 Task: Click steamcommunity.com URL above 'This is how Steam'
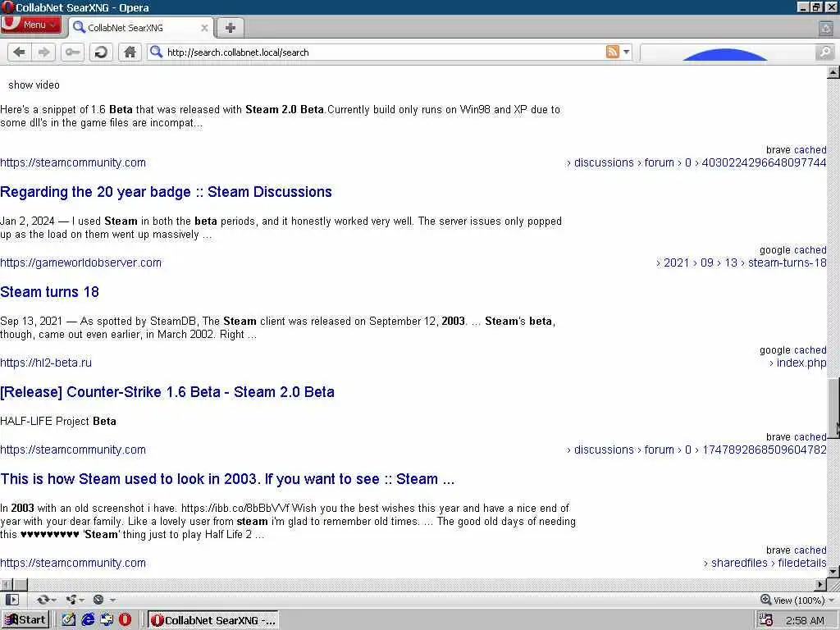[73, 450]
